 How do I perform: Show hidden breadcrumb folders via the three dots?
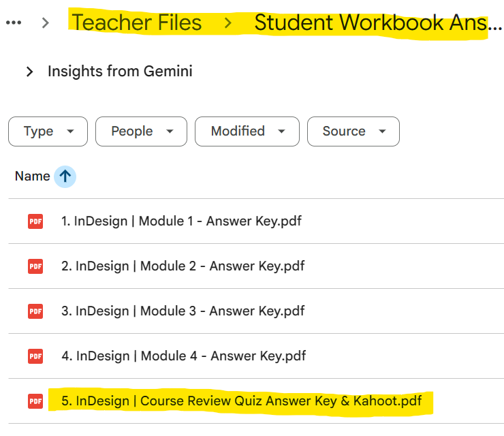tap(14, 22)
